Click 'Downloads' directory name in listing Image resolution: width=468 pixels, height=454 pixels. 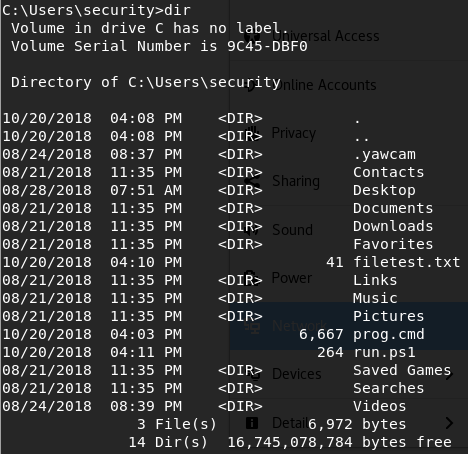point(393,226)
